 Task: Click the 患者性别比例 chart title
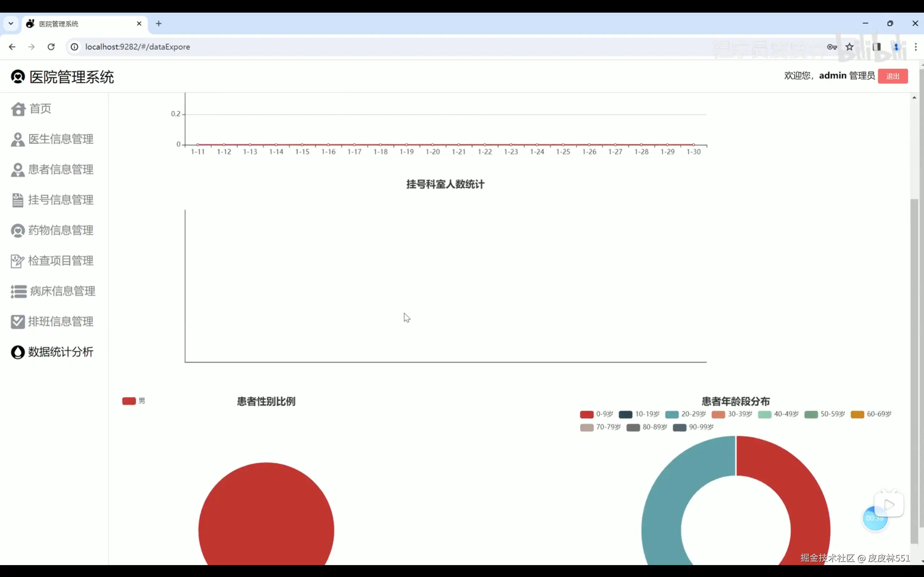point(266,402)
